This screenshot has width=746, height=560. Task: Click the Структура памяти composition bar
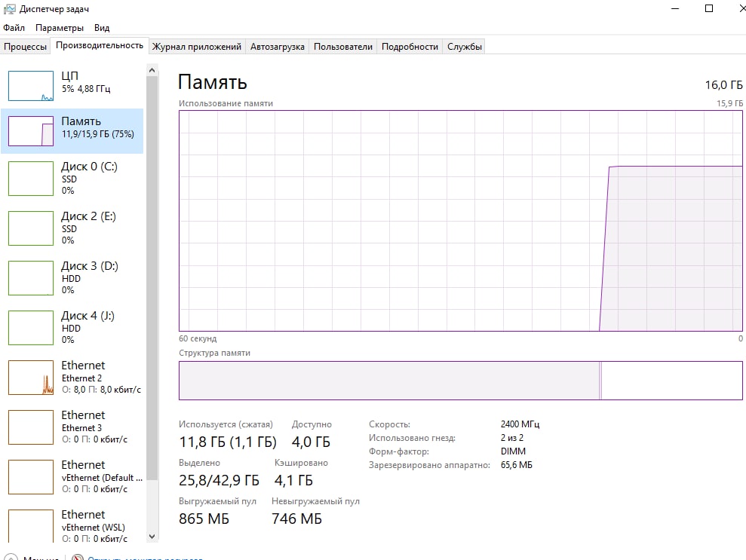coord(461,381)
